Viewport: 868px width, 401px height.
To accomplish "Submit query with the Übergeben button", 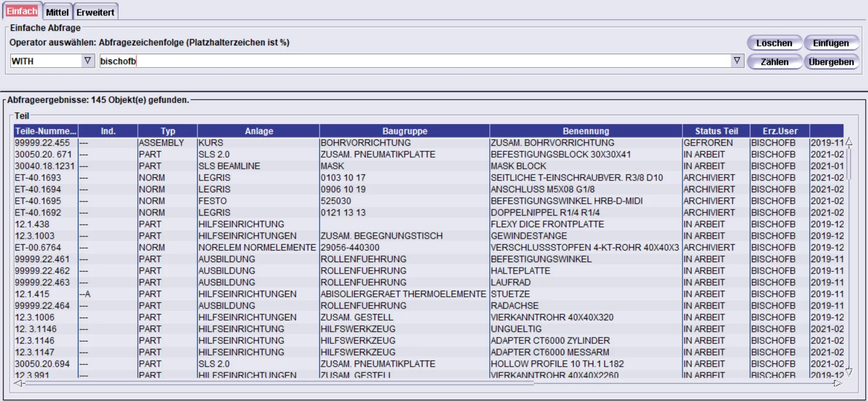I will pyautogui.click(x=831, y=62).
